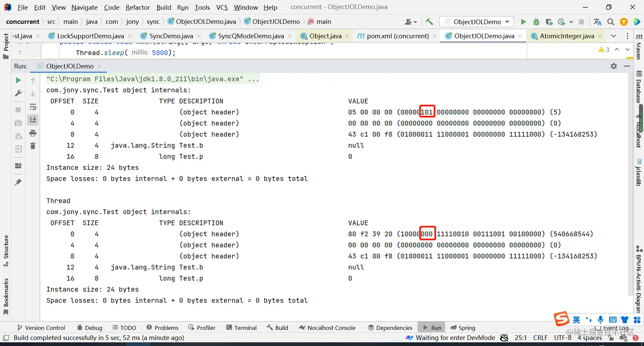Open the Refactor menu
The width and height of the screenshot is (644, 346).
pyautogui.click(x=138, y=7)
